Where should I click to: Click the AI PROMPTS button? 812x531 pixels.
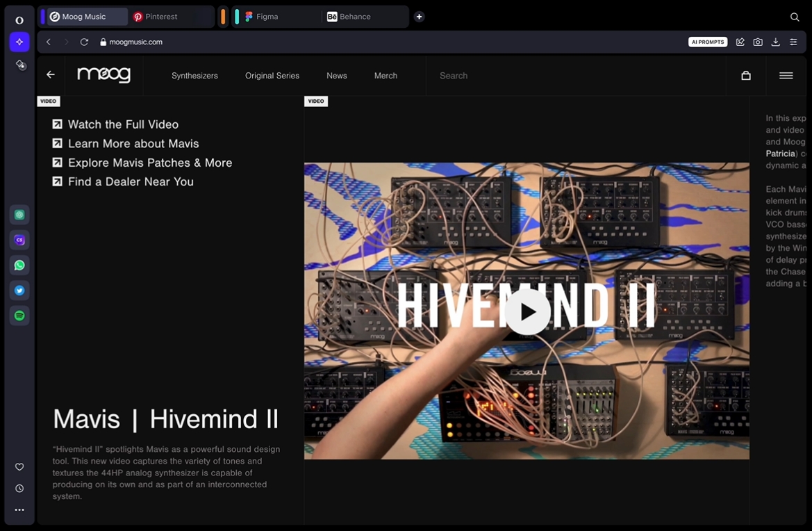pyautogui.click(x=708, y=42)
